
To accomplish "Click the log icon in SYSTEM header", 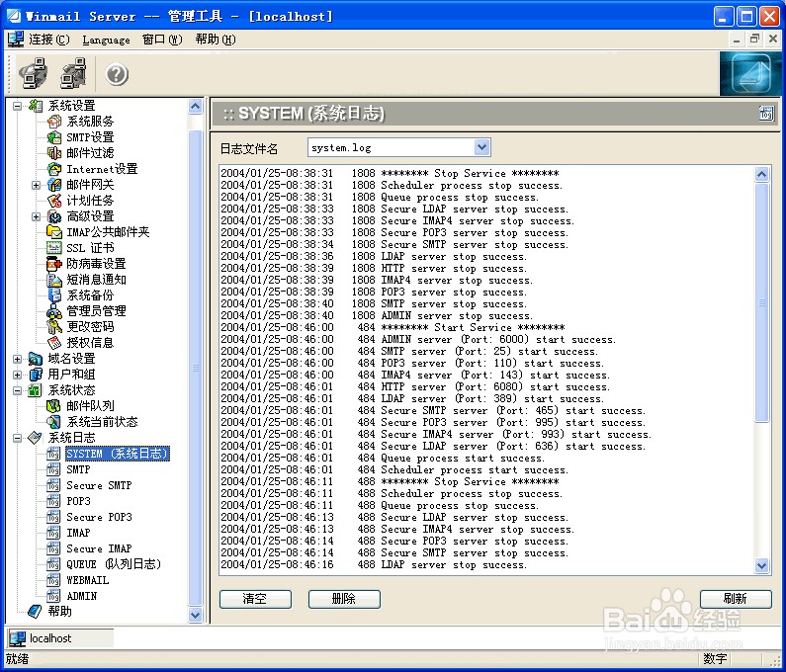I will [766, 114].
